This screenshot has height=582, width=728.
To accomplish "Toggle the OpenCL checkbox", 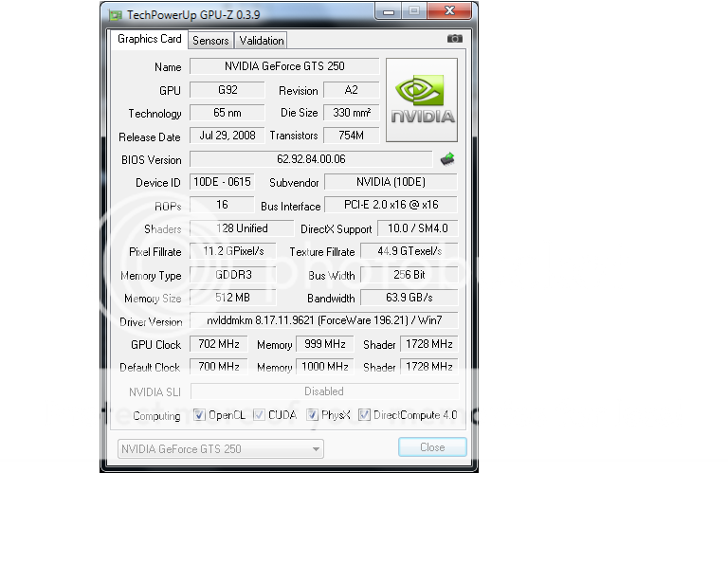I will (x=199, y=415).
